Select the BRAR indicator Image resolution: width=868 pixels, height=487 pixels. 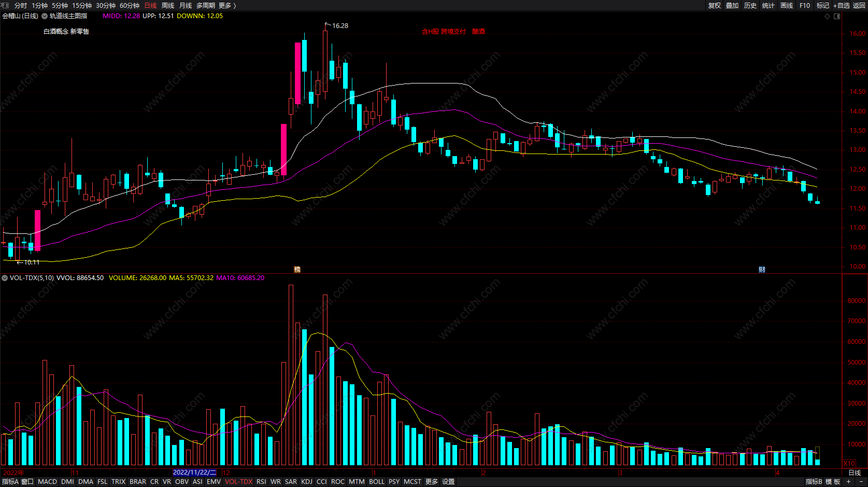[x=138, y=482]
